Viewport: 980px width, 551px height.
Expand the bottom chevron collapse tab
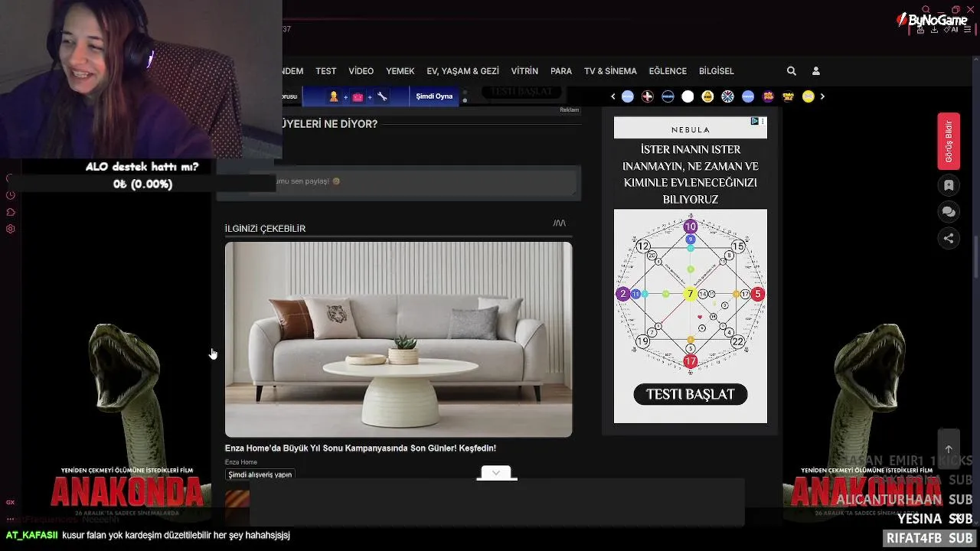coord(496,473)
